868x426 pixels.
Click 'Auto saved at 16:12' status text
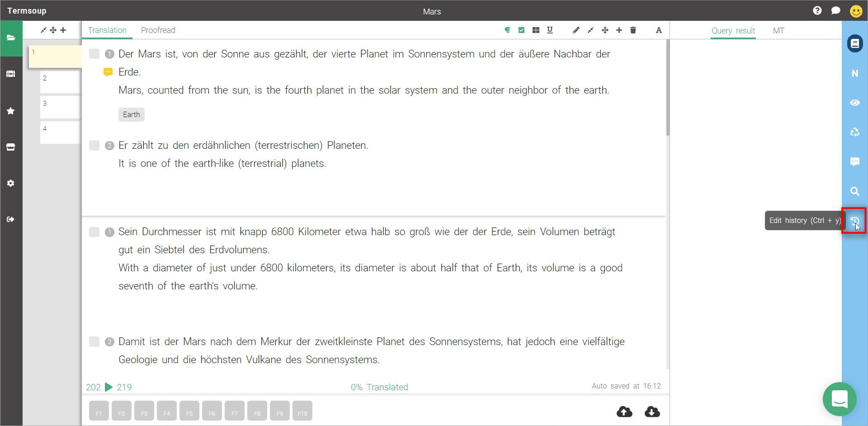(626, 386)
